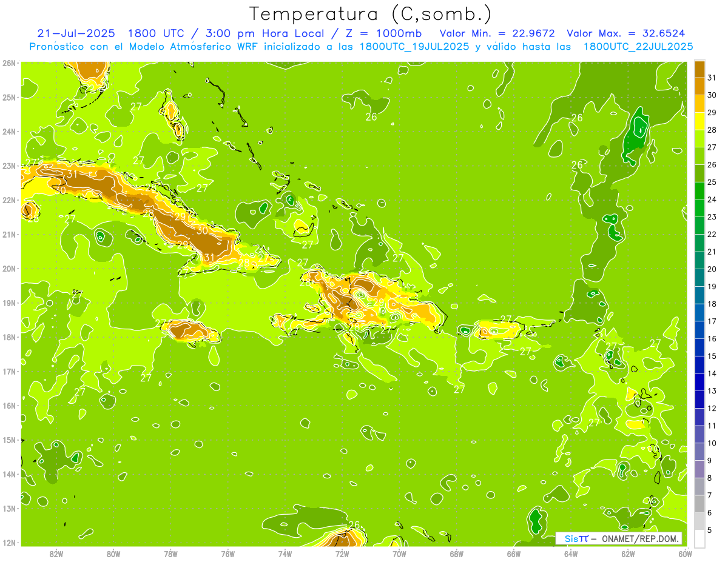This screenshot has height=562, width=728.
Task: Click legend value 5
Action: [710, 530]
